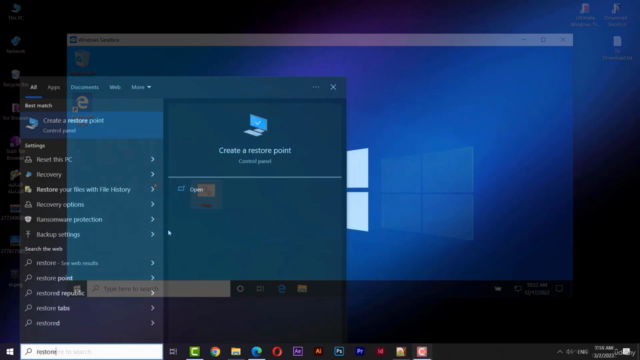
Task: Open File Explorer in Sandbox taskbar
Action: pyautogui.click(x=302, y=289)
